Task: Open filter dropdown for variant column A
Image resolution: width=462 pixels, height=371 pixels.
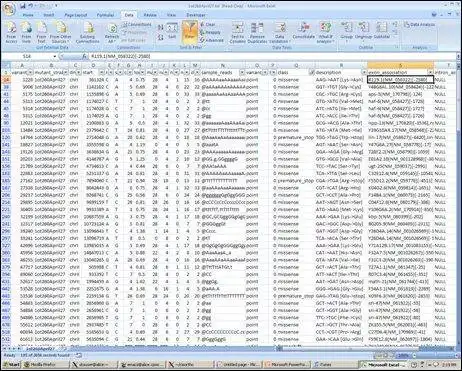Action: [30, 72]
